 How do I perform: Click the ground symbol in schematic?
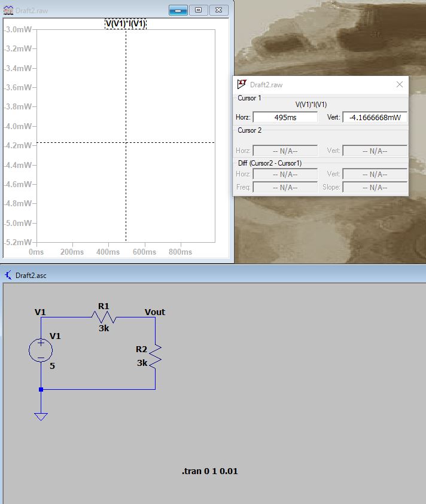click(x=41, y=416)
